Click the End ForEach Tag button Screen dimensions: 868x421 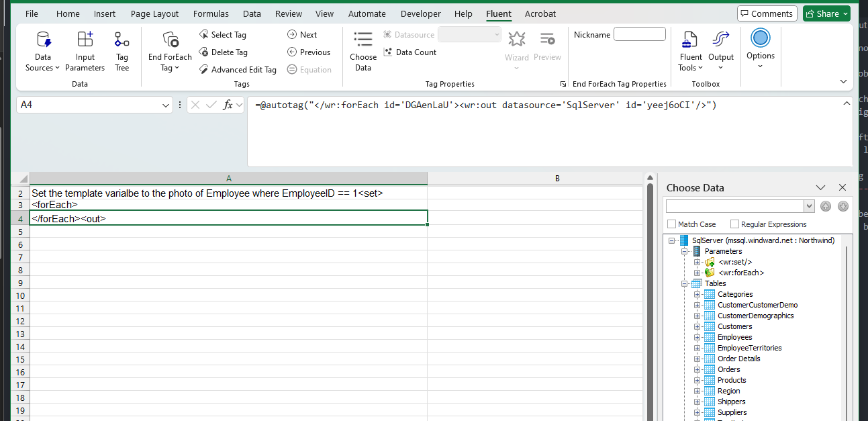click(x=170, y=51)
